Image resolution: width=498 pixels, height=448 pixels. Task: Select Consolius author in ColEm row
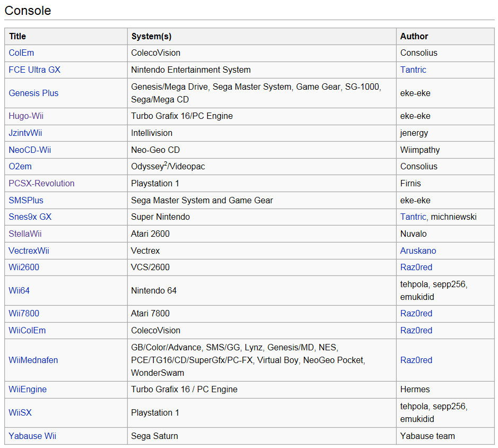point(445,53)
